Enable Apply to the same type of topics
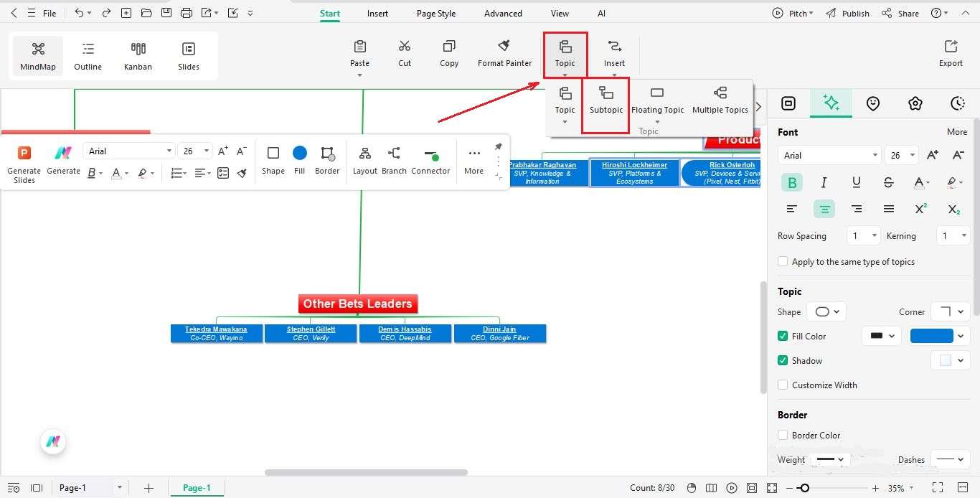This screenshot has height=498, width=980. coord(783,262)
